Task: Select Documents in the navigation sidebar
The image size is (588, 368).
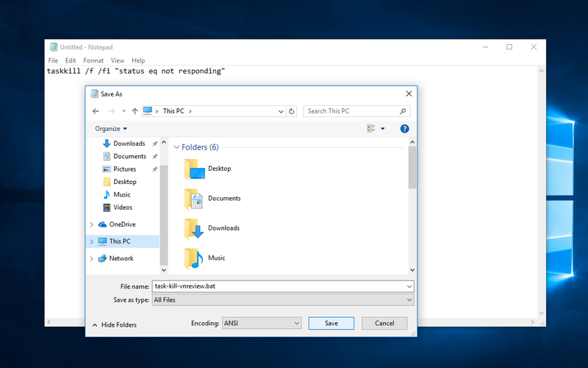Action: point(129,156)
